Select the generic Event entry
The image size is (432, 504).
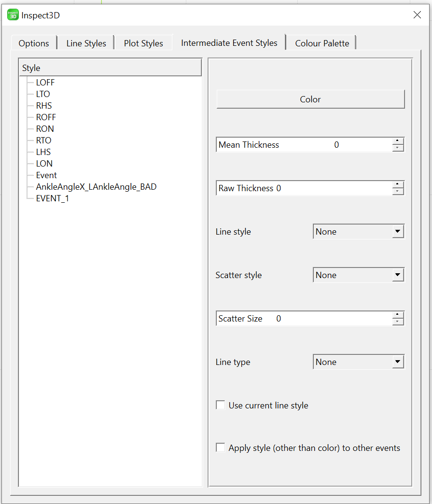46,175
